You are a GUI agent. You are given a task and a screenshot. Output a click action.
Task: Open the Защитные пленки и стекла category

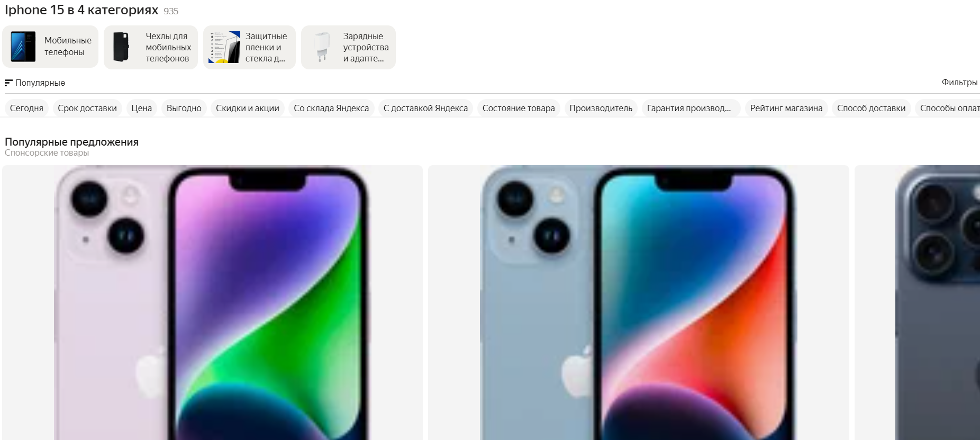point(249,47)
